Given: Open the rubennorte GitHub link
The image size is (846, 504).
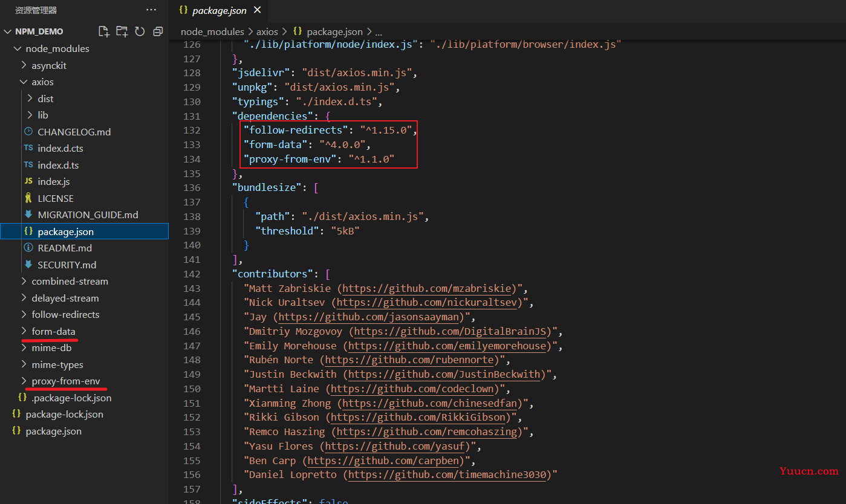Looking at the screenshot, I should 409,360.
